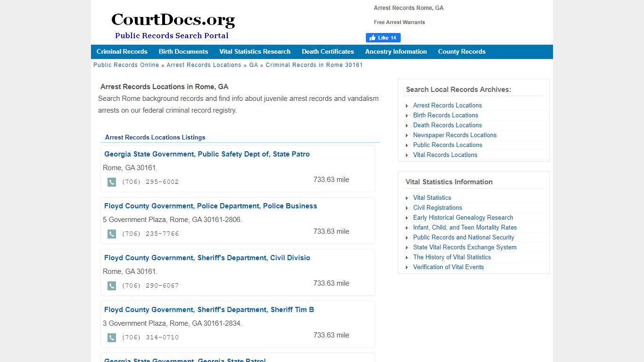Follow Public Records Online breadcrumb
Viewport: 644px width, 362px height.
pyautogui.click(x=126, y=65)
